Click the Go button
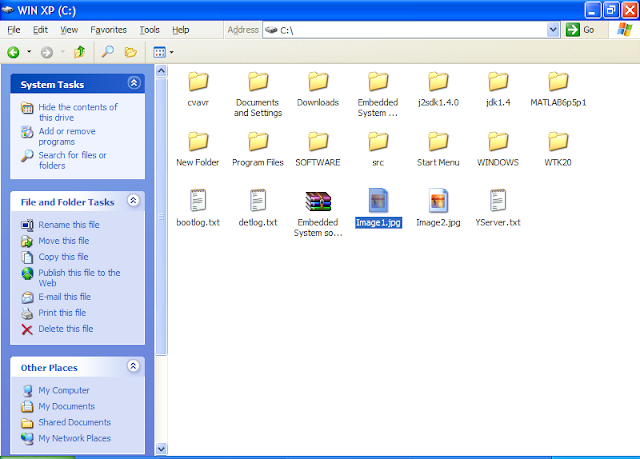This screenshot has width=640, height=459. pyautogui.click(x=580, y=30)
